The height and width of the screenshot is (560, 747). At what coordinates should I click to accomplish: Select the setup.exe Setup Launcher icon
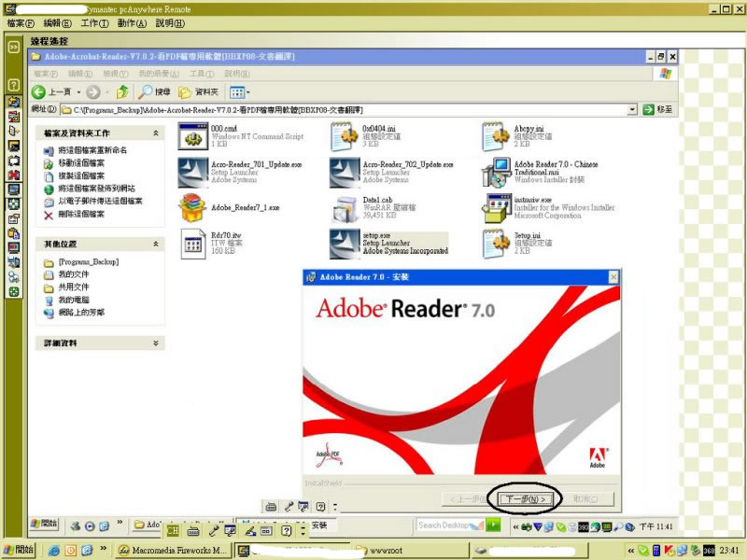point(345,244)
